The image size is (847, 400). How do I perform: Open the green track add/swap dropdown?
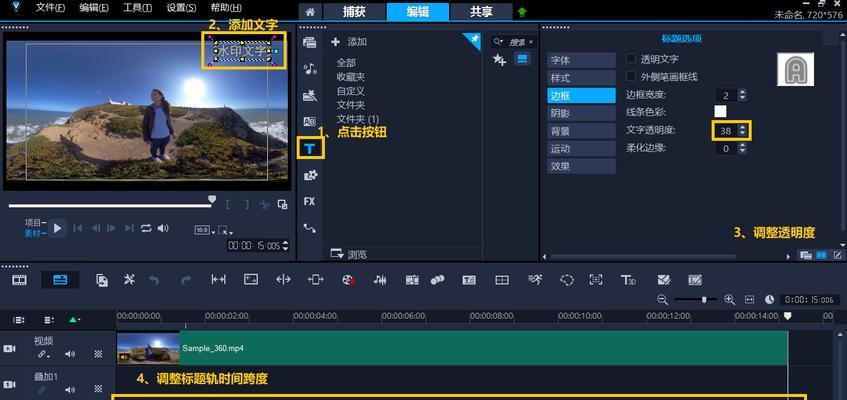tap(75, 319)
